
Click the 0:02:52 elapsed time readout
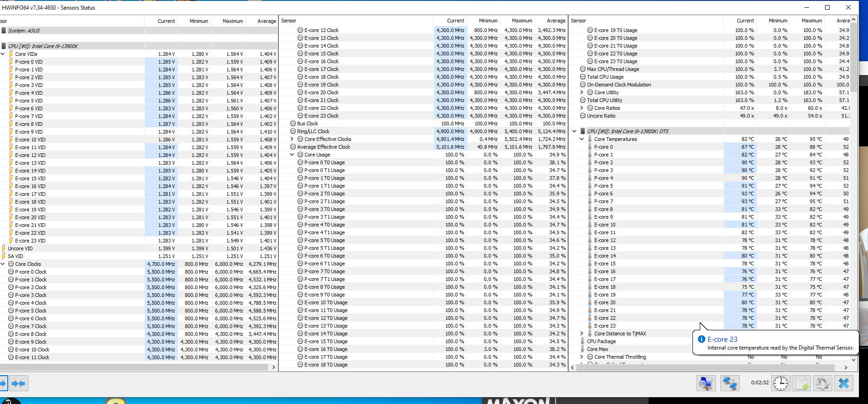(x=760, y=382)
